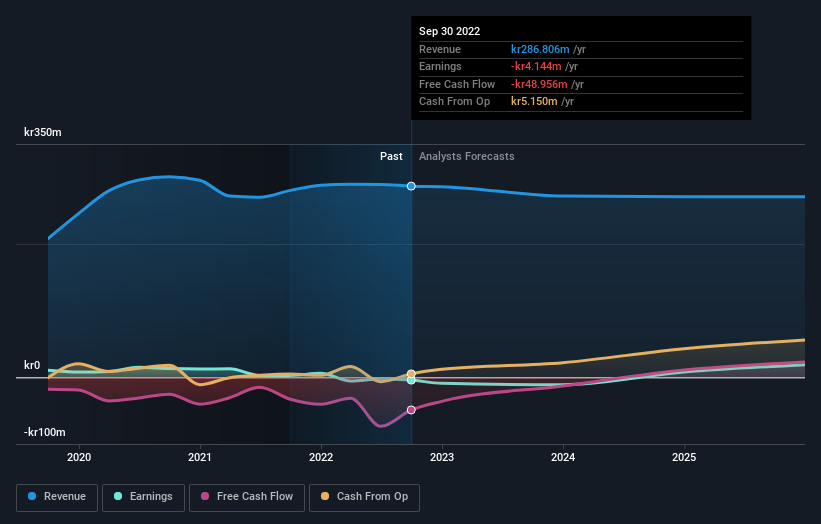Image resolution: width=821 pixels, height=524 pixels.
Task: Click the 'Analysts Forecasts' label
Action: pyautogui.click(x=467, y=157)
